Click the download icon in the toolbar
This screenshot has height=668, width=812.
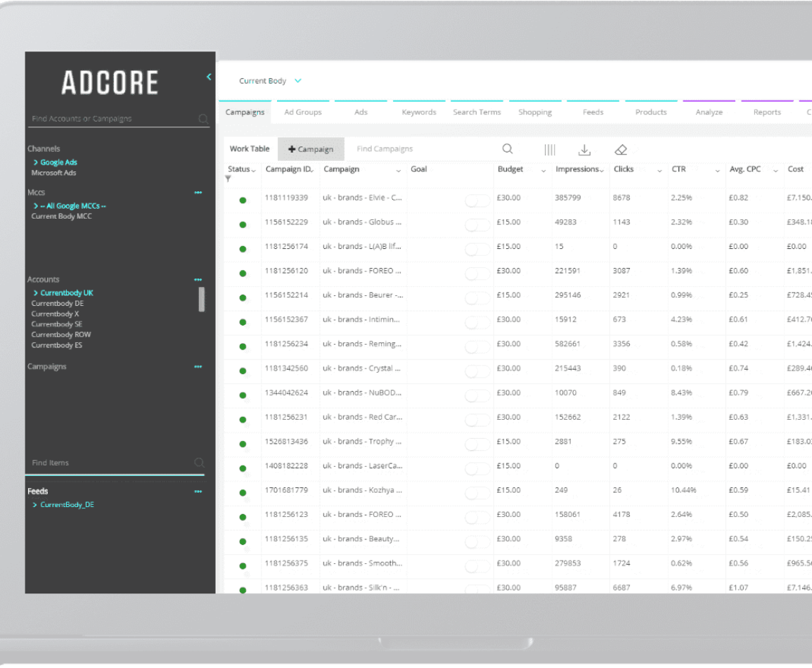coord(584,150)
